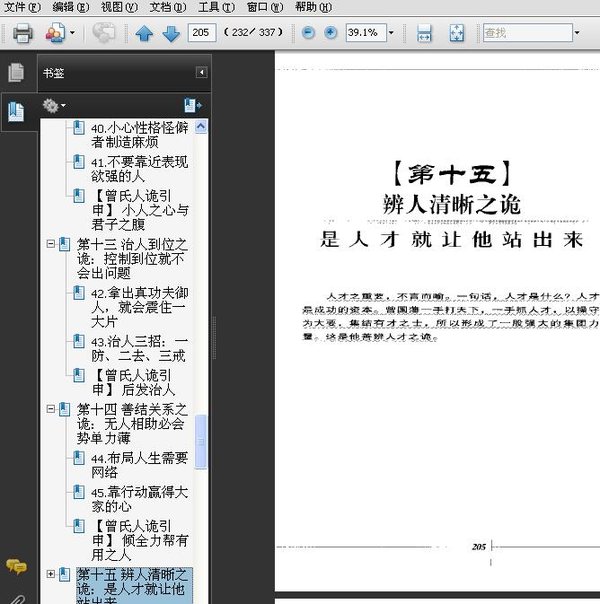Open the Pages thumbnail panel icon

pyautogui.click(x=16, y=73)
